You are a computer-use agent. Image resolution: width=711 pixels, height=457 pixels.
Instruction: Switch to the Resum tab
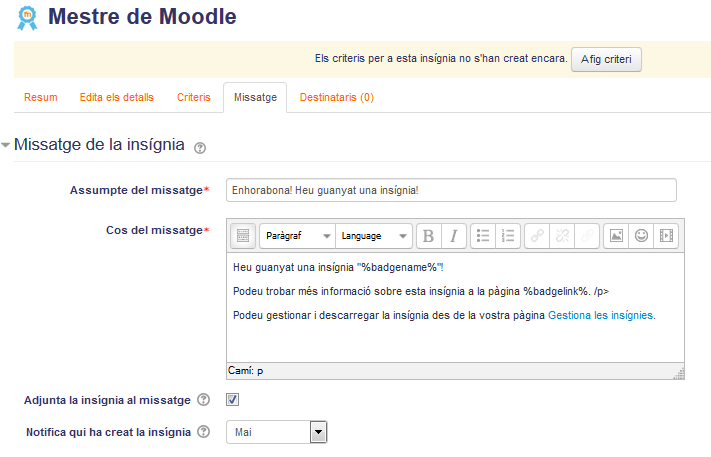click(x=41, y=97)
